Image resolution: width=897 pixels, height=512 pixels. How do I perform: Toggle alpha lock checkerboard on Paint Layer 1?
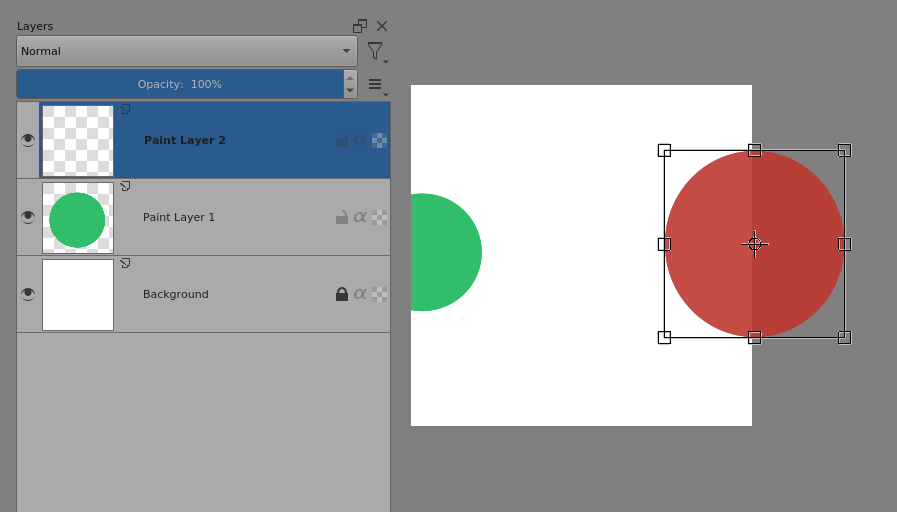[x=379, y=217]
